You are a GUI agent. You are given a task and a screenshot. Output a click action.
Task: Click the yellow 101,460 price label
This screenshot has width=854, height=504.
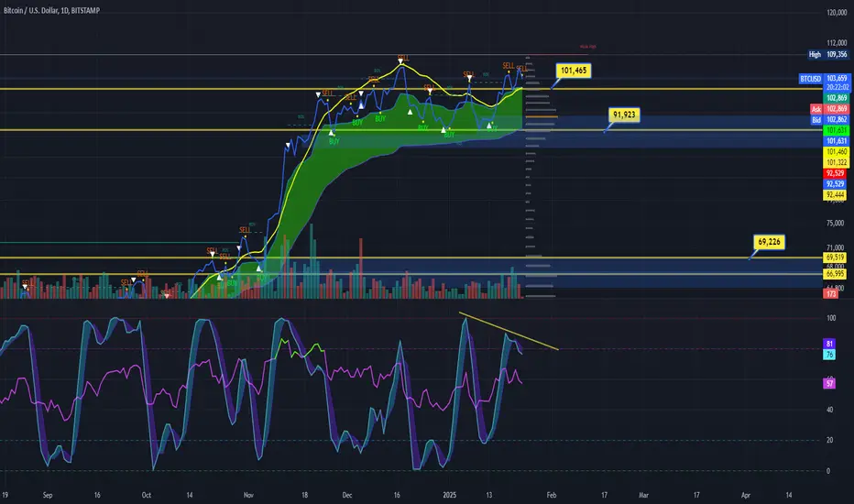(837, 152)
